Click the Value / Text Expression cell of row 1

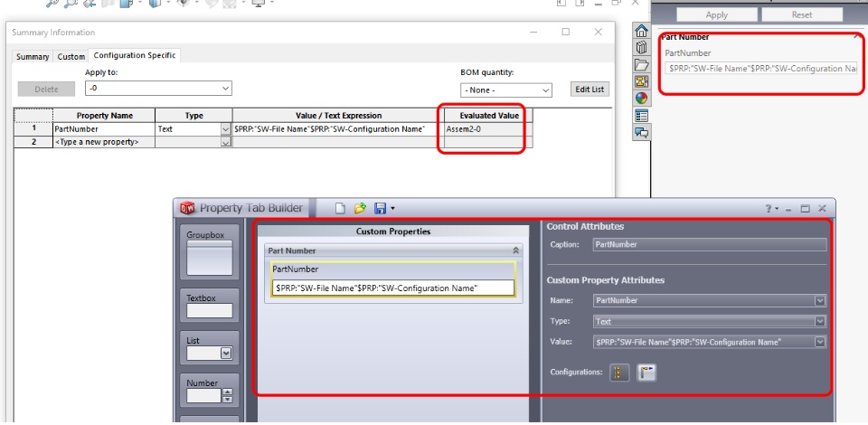[338, 129]
